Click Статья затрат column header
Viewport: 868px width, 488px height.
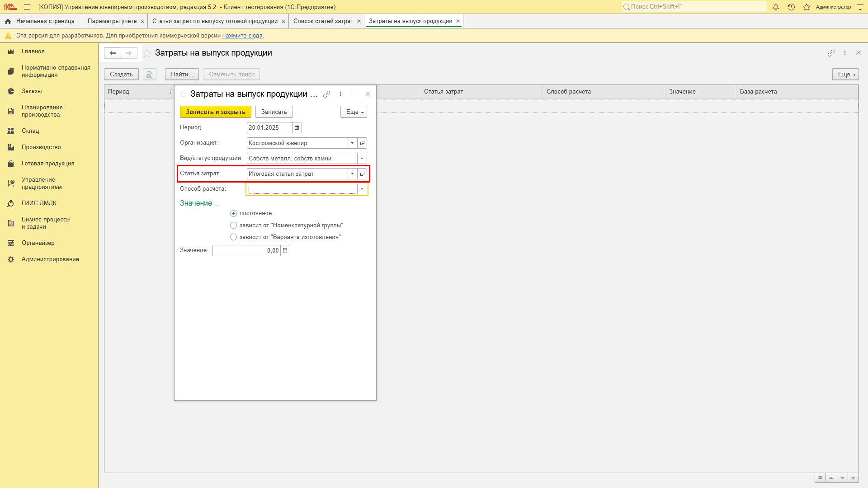(x=481, y=92)
